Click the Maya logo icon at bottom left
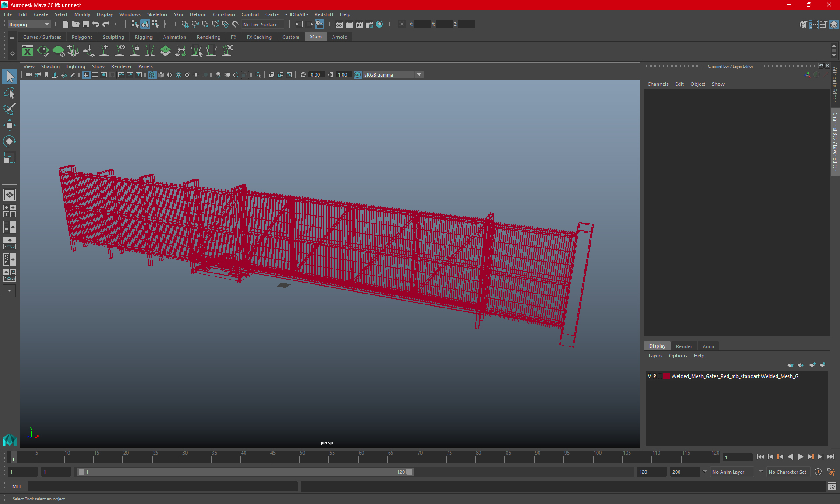 tap(9, 440)
